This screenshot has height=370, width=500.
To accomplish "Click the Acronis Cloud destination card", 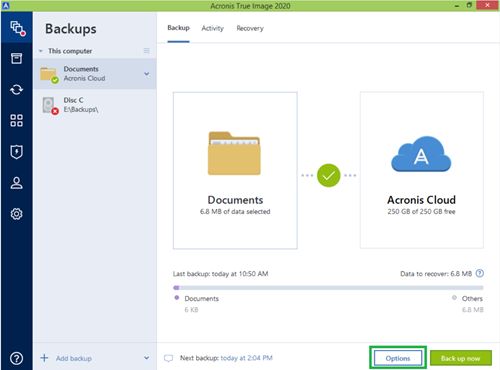I will point(422,170).
